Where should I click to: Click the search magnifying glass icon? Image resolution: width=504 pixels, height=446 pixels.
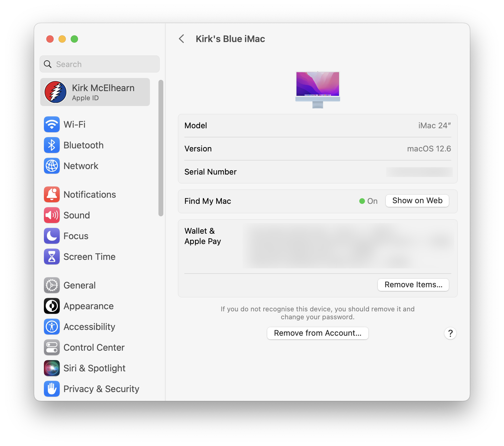pyautogui.click(x=48, y=64)
